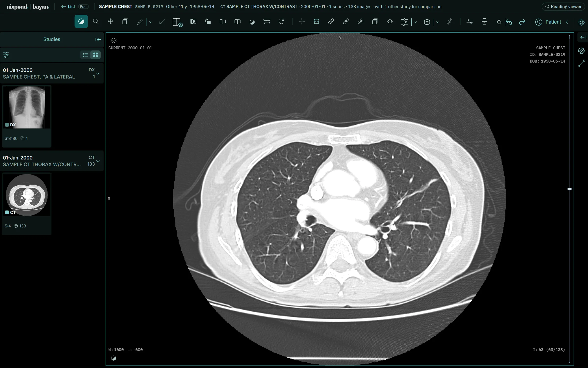
Task: Switch studies to list view
Action: pyautogui.click(x=85, y=55)
